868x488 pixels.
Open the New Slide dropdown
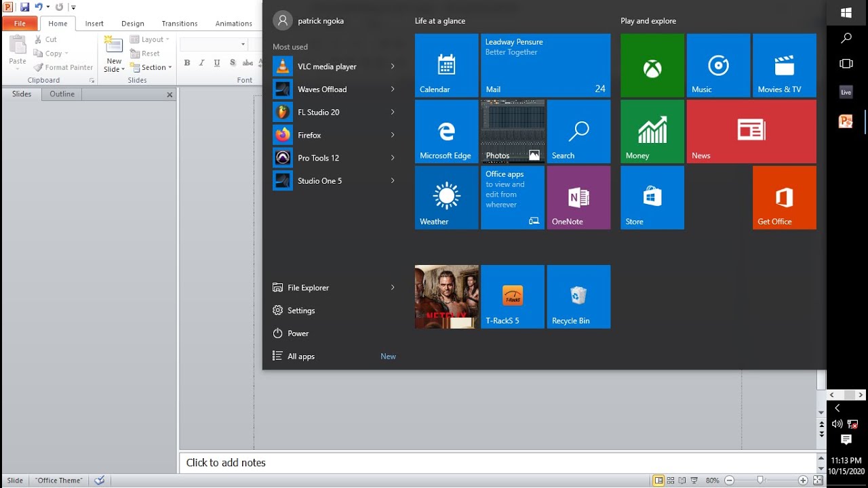pos(114,65)
